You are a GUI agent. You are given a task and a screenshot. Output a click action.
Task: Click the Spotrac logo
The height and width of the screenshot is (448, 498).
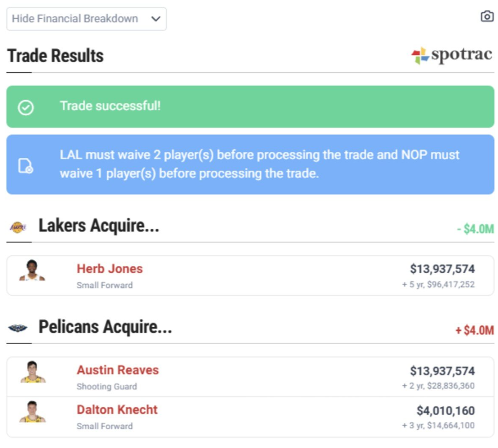tap(452, 55)
